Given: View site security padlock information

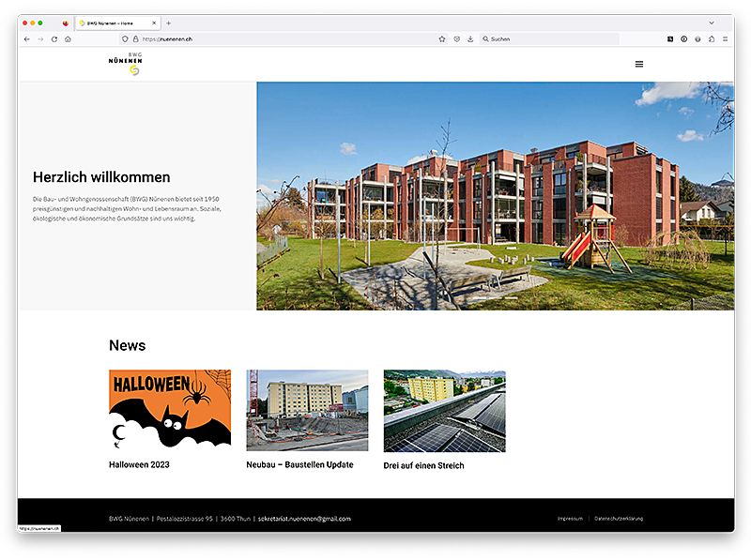Looking at the screenshot, I should click(136, 39).
